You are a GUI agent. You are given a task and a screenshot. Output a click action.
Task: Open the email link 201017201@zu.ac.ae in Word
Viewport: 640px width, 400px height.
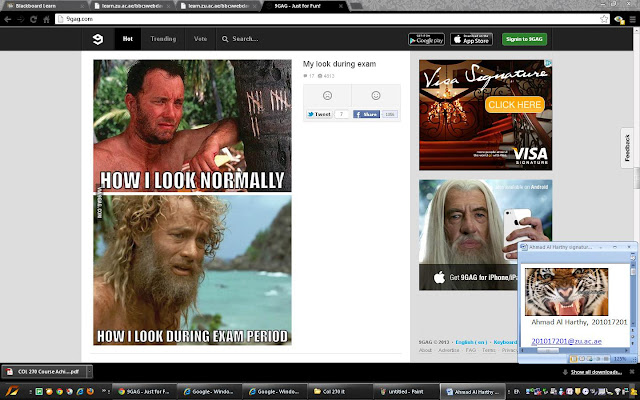pyautogui.click(x=566, y=341)
